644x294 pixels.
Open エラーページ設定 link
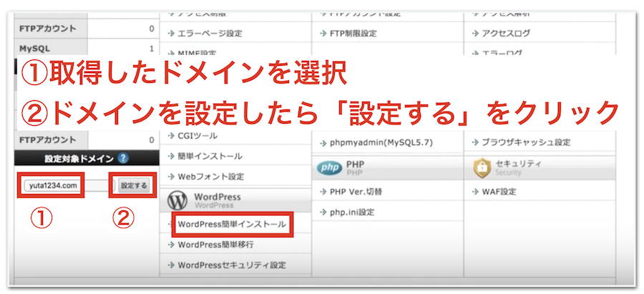[x=209, y=33]
